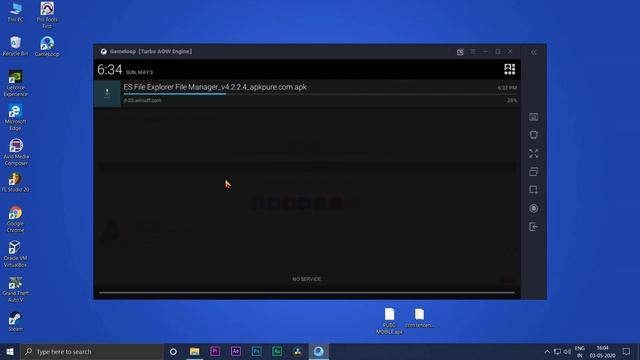Click Gameloop multi-window sidebar icon
The width and height of the screenshot is (640, 360).
pyautogui.click(x=533, y=171)
